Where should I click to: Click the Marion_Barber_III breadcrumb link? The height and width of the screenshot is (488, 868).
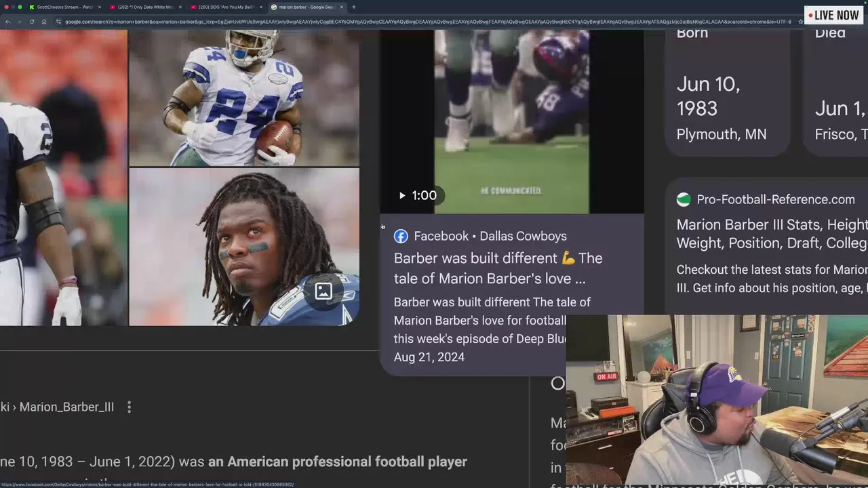(66, 407)
